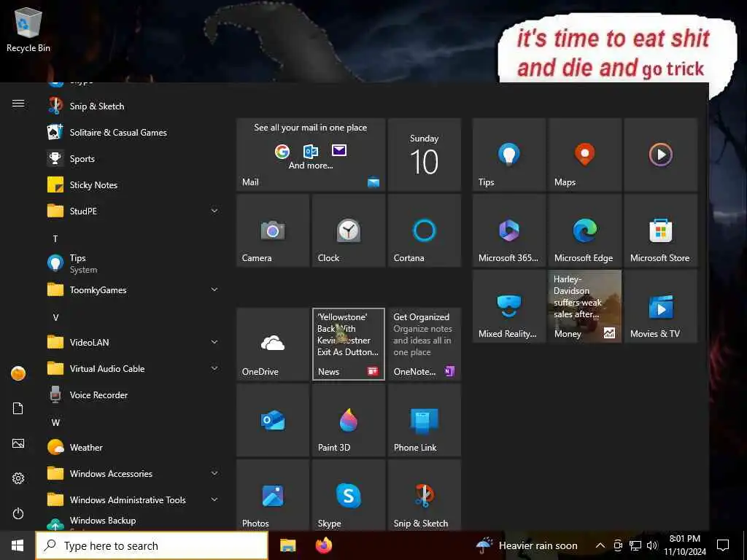Screen dimensions: 747x560
Task: Open Voice Recorder in the app list
Action: 133,394
